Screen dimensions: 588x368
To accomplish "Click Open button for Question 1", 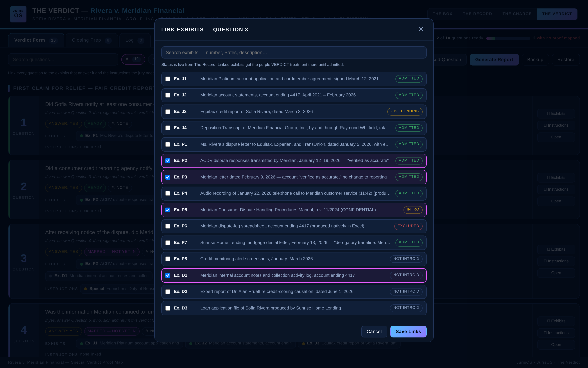I will (x=556, y=137).
